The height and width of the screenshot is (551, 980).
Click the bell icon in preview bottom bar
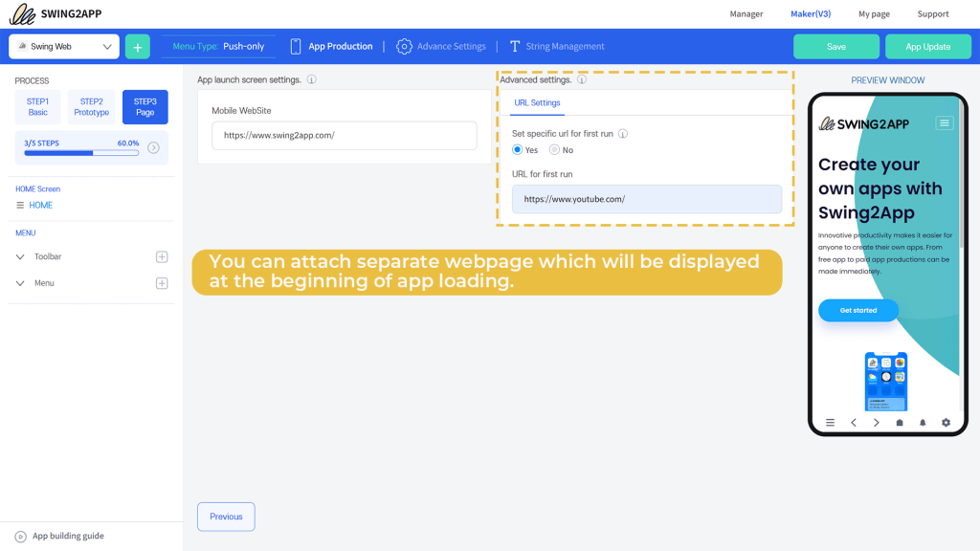point(923,422)
